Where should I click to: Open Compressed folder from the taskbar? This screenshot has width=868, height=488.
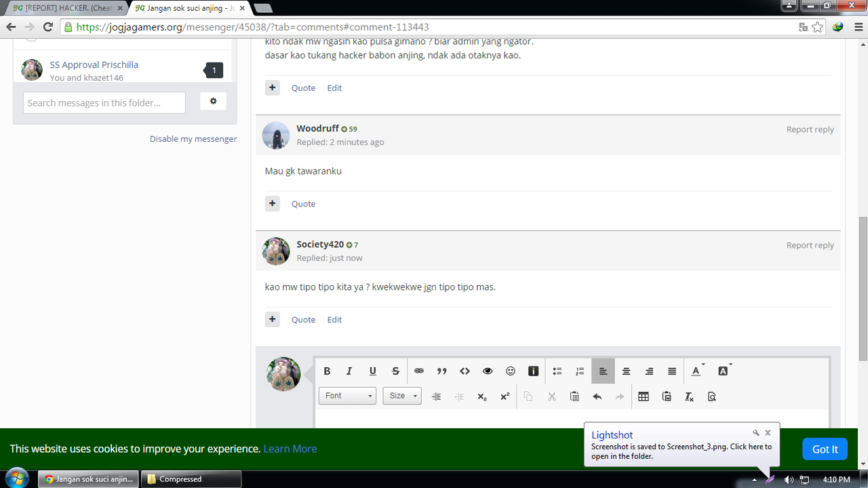pos(191,479)
